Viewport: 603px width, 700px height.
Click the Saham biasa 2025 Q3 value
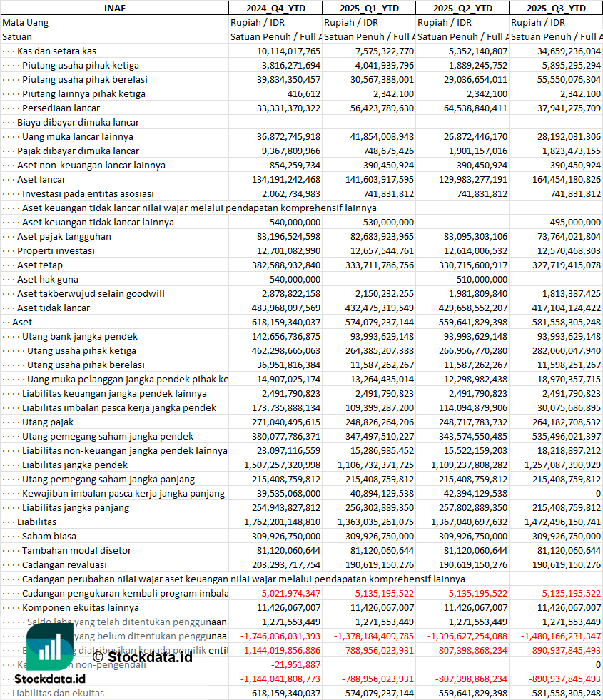pos(567,537)
